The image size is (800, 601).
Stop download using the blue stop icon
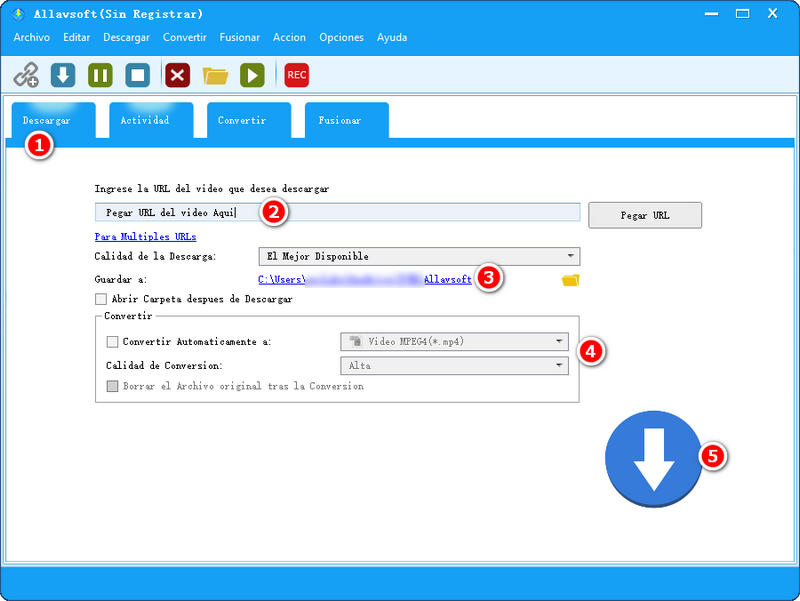coord(138,75)
